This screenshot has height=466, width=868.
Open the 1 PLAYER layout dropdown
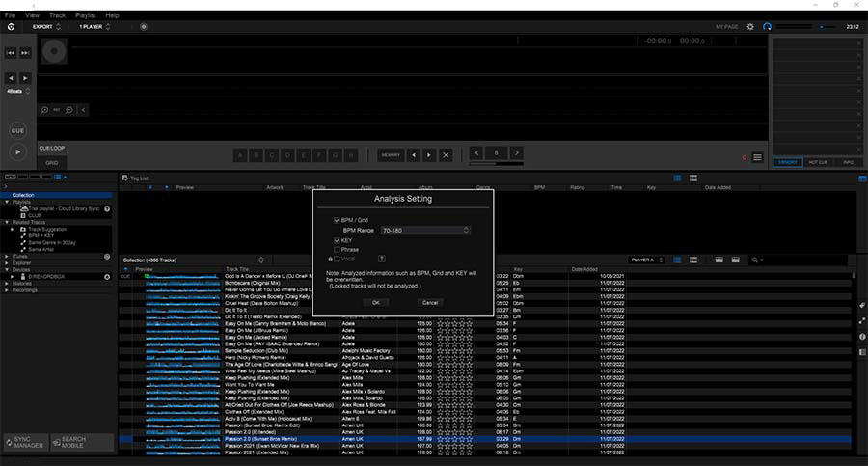pos(95,27)
